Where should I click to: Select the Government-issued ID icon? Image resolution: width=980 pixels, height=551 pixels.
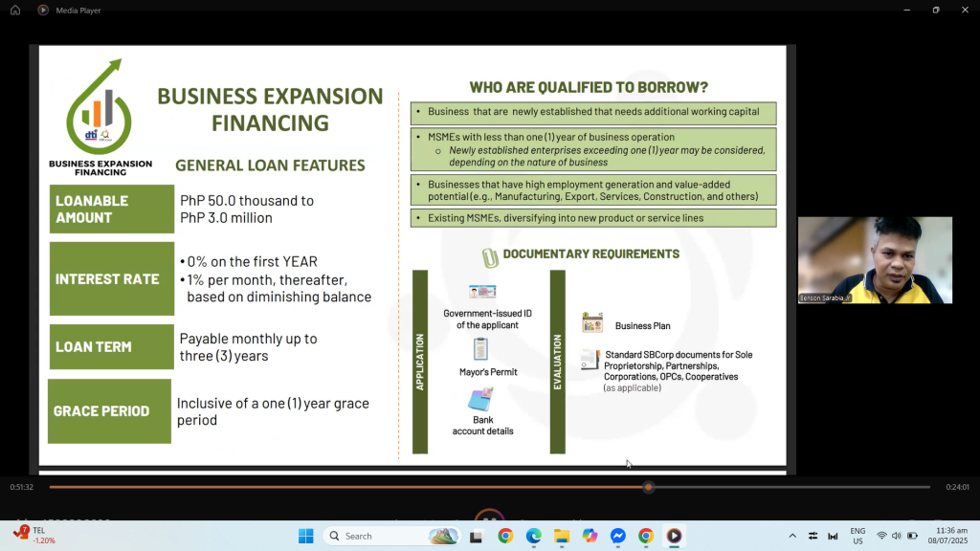point(481,292)
